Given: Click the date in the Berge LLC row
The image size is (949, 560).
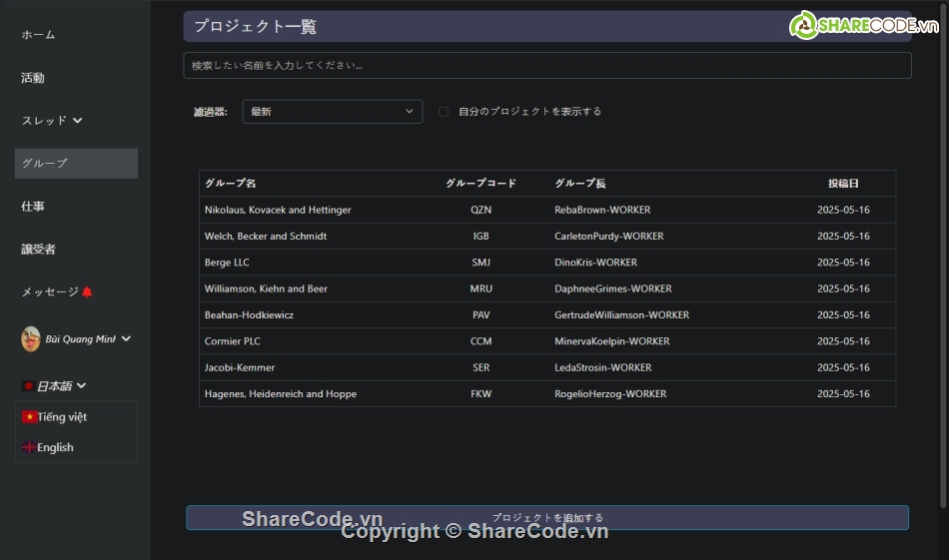Looking at the screenshot, I should click(x=843, y=263).
